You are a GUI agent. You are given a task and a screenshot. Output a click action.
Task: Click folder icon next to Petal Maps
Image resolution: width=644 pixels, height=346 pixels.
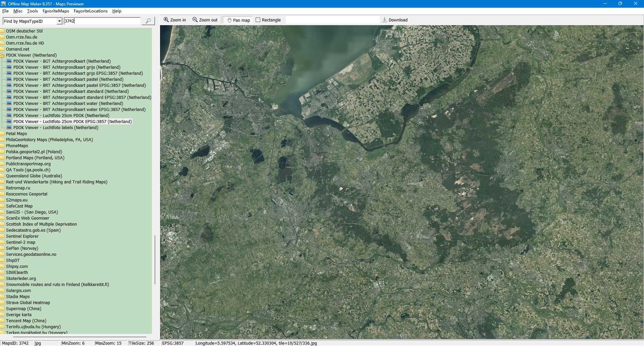(2, 134)
